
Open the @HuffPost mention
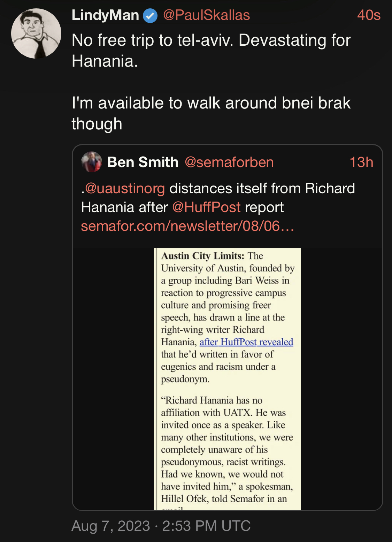point(206,207)
